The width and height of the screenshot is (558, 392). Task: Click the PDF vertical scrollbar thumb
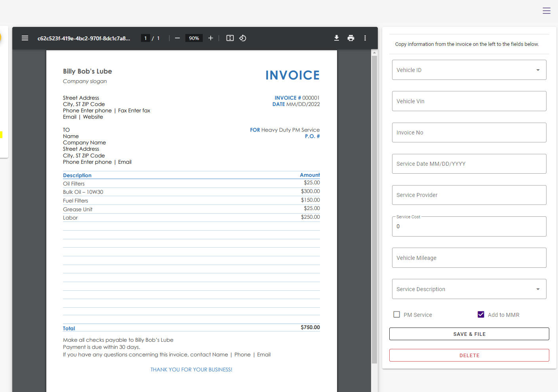(374, 210)
